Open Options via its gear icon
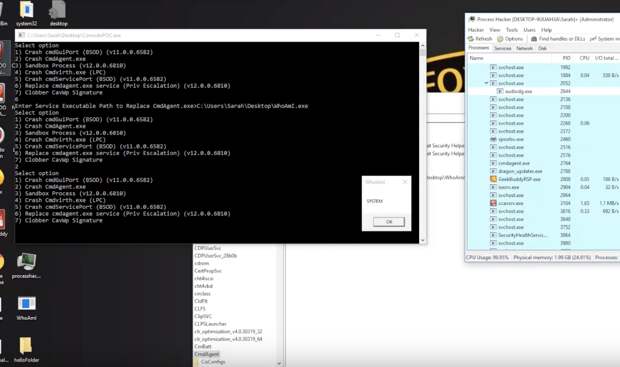Screen dimensions: 620x367 point(500,39)
